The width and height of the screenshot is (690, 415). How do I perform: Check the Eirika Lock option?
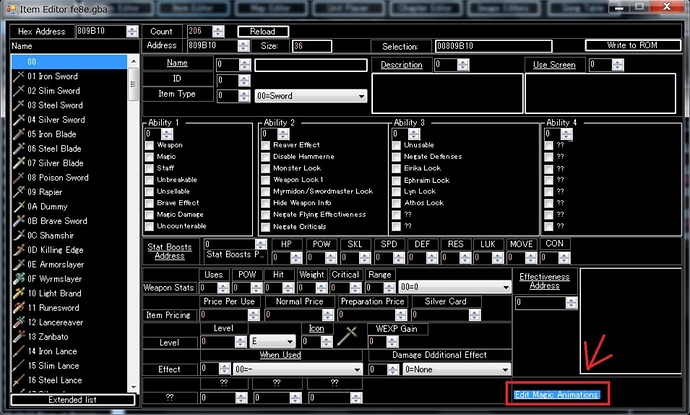397,168
